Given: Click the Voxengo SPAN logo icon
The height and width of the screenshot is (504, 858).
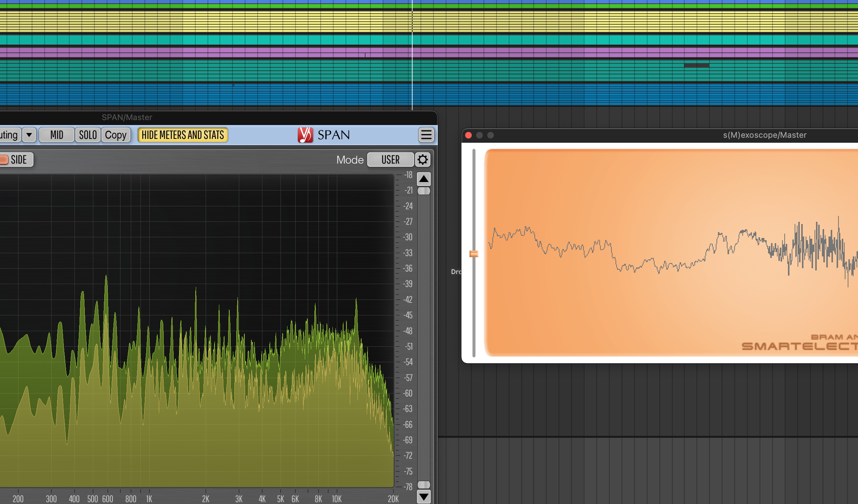Looking at the screenshot, I should [x=306, y=135].
